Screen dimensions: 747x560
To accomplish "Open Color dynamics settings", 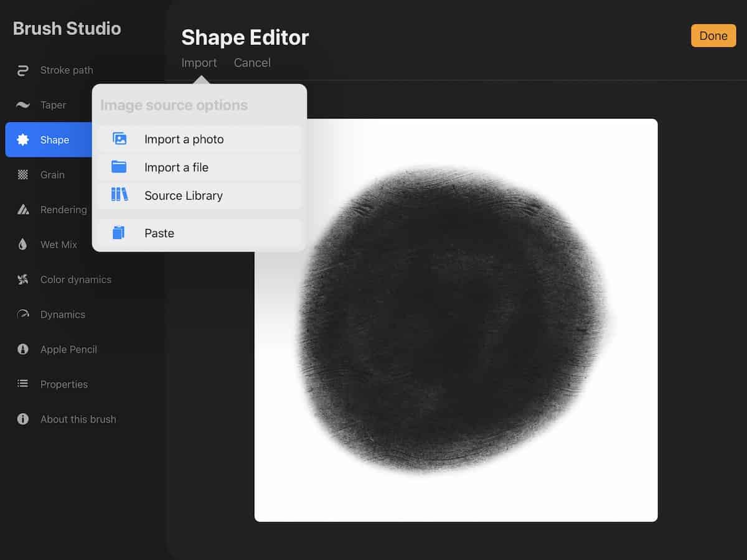I will point(76,279).
